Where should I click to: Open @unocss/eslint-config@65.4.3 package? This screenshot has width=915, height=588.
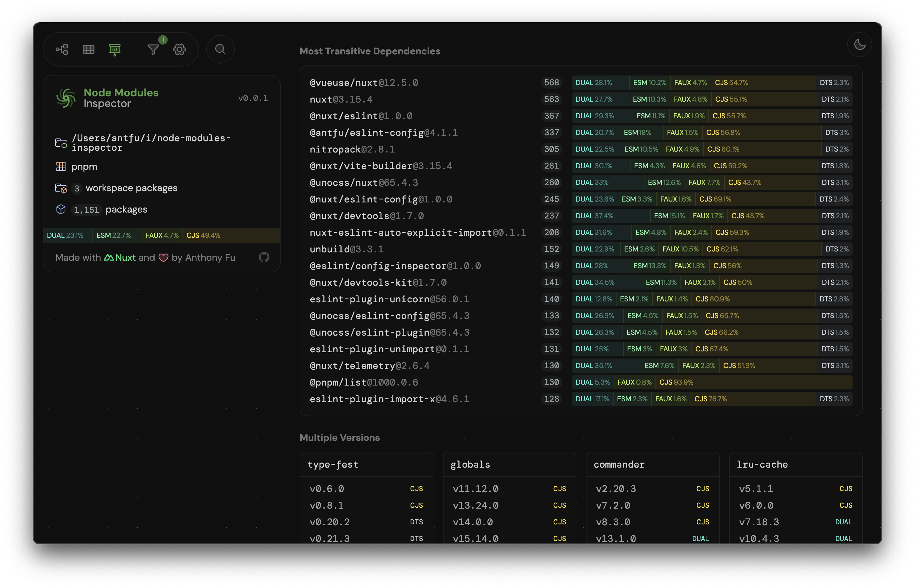[581, 316]
